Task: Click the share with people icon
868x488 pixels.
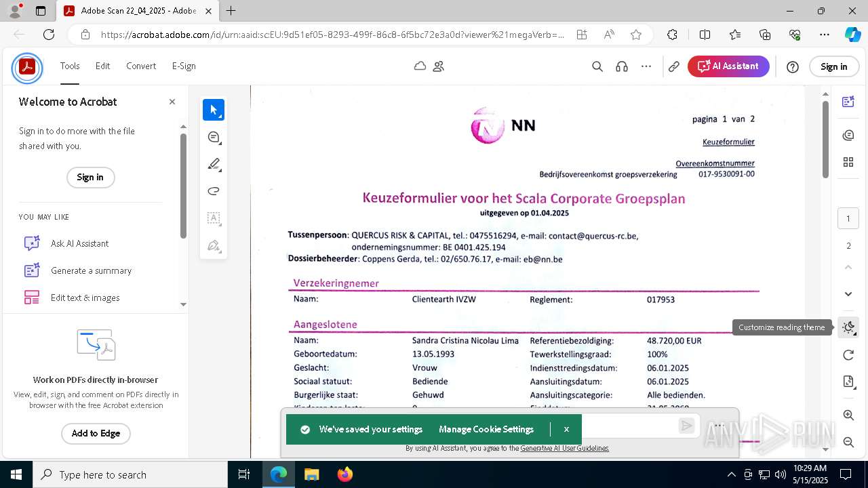Action: [438, 66]
